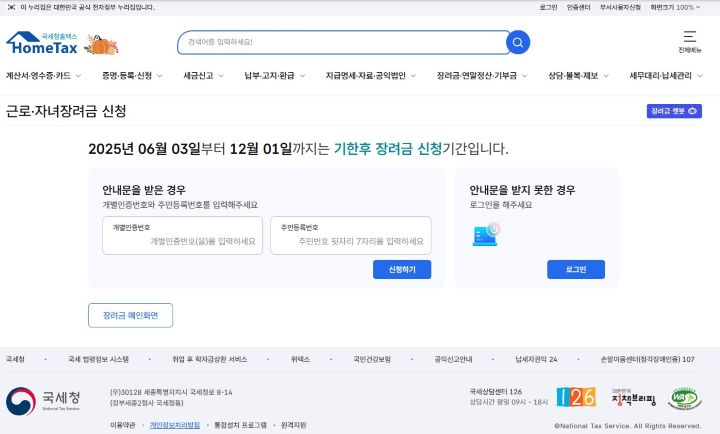
Task: Click the blue laptop login illustration
Action: (486, 234)
